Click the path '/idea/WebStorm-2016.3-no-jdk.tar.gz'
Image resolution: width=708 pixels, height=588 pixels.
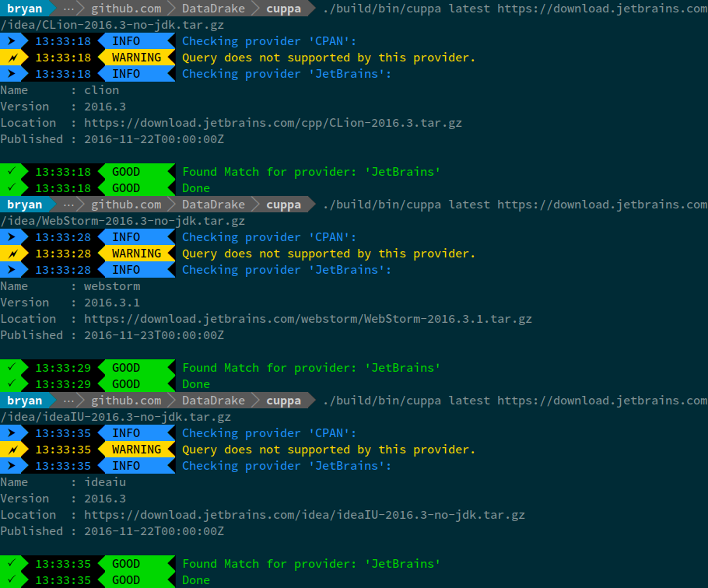[x=122, y=221]
